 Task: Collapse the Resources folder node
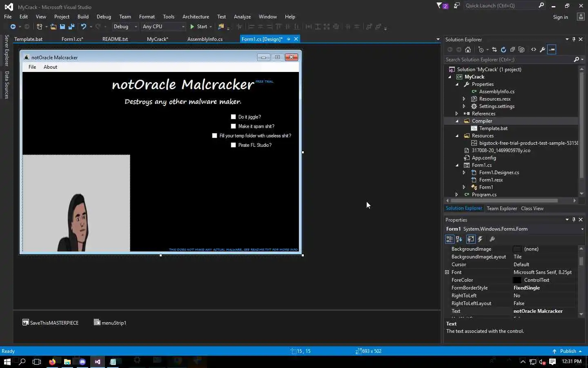point(457,136)
